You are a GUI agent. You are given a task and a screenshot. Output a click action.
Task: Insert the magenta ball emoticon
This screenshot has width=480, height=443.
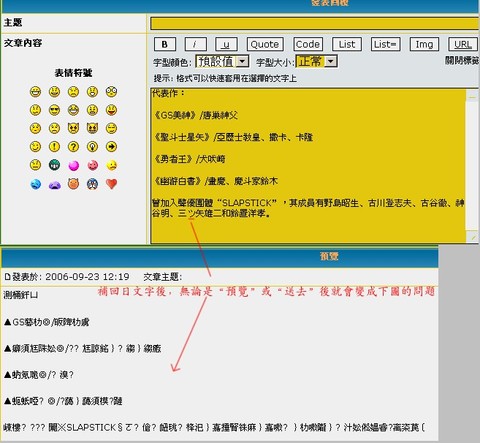pos(73,165)
